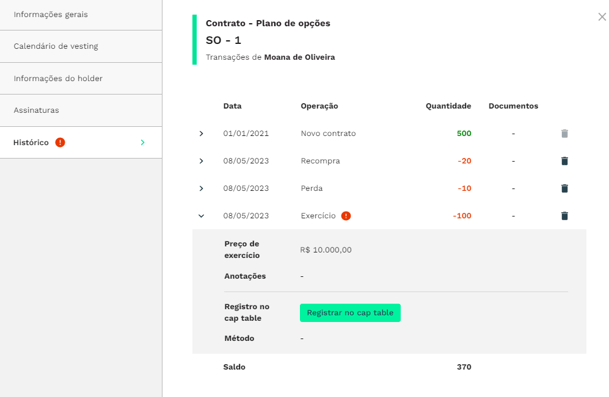Click the Exercício operation label
Screen dimensions: 609x397
(x=318, y=216)
